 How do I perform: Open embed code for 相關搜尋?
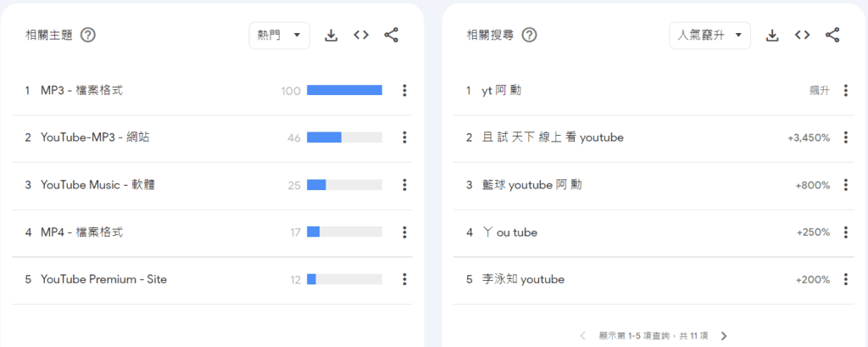click(802, 36)
